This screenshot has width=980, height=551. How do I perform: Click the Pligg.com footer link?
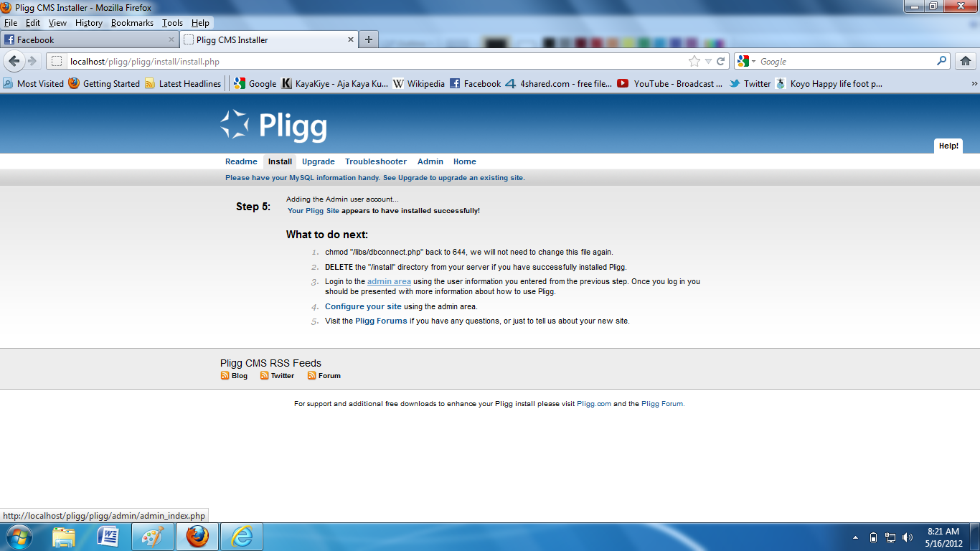pos(594,404)
